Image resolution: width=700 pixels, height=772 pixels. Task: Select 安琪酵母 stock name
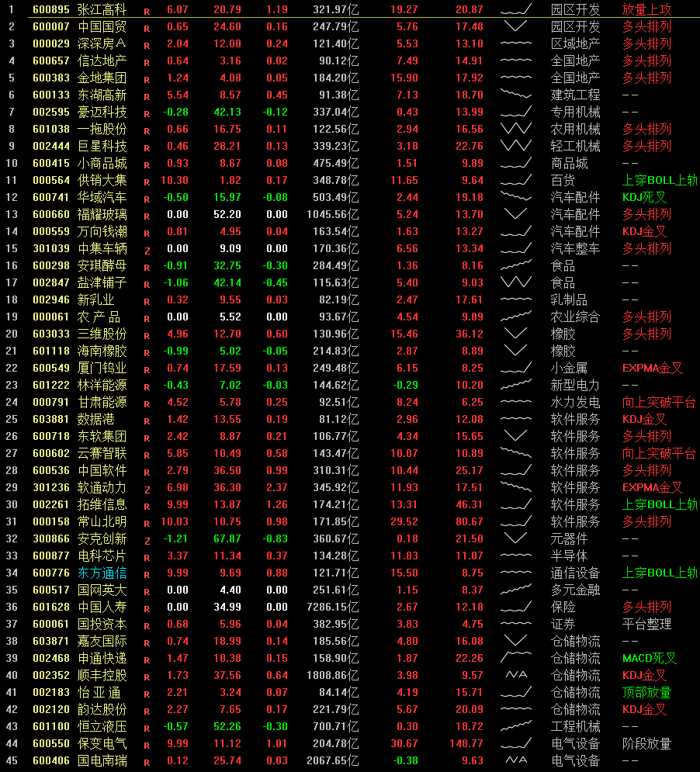coord(102,265)
